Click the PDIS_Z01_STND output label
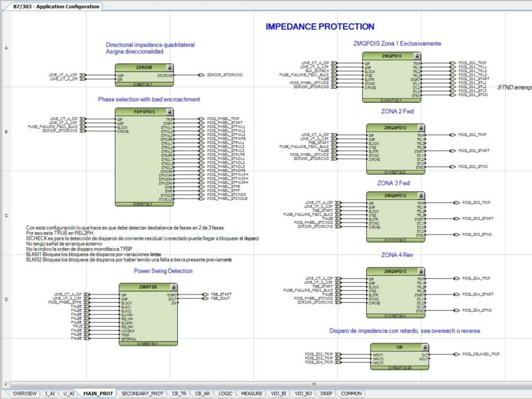This screenshot has height=399, width=532. [473, 95]
